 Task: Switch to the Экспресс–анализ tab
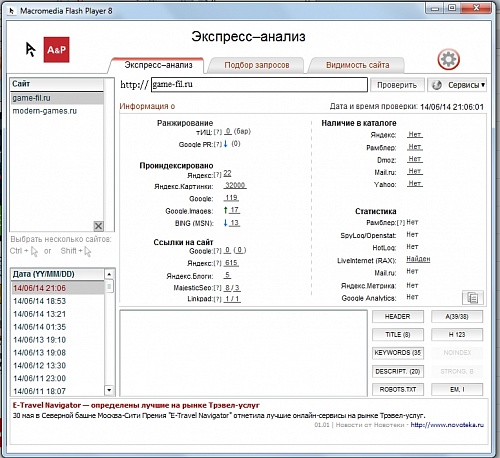tap(158, 65)
